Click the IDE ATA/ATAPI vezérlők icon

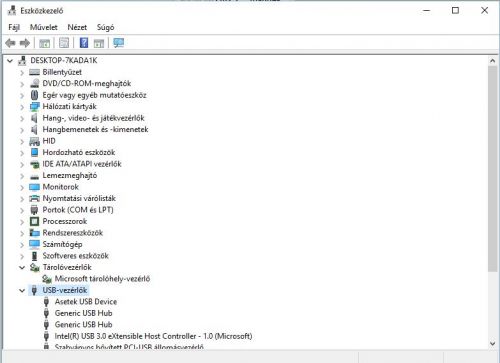(x=34, y=164)
